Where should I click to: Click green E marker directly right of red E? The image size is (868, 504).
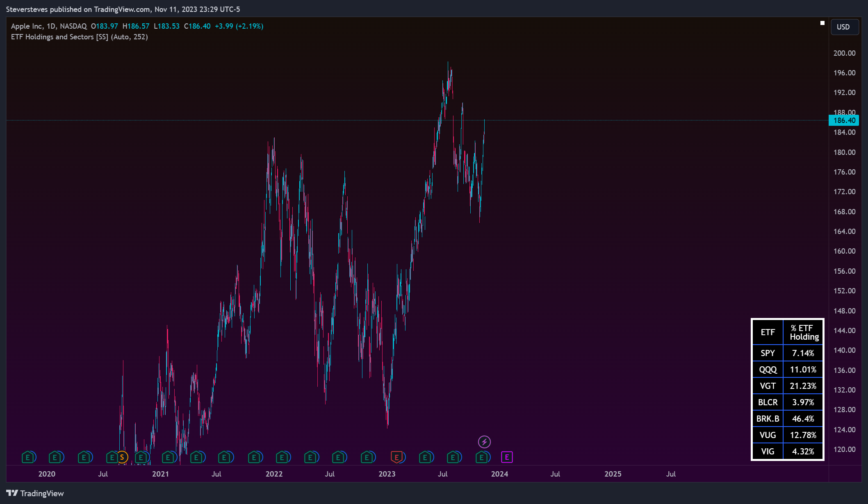point(425,457)
